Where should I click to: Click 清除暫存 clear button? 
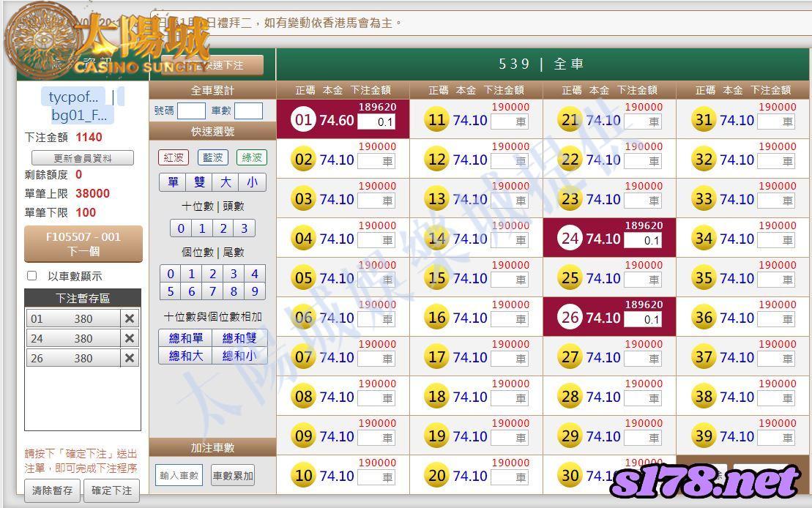click(x=52, y=490)
